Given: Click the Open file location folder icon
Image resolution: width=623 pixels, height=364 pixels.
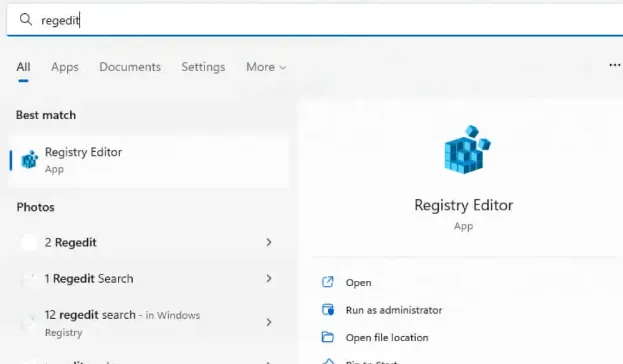Looking at the screenshot, I should point(327,337).
